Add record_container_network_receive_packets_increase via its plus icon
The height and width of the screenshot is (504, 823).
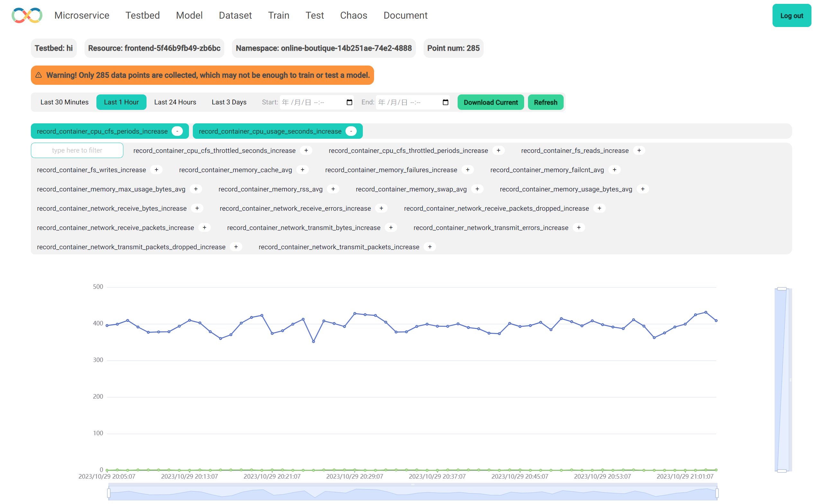tap(204, 228)
